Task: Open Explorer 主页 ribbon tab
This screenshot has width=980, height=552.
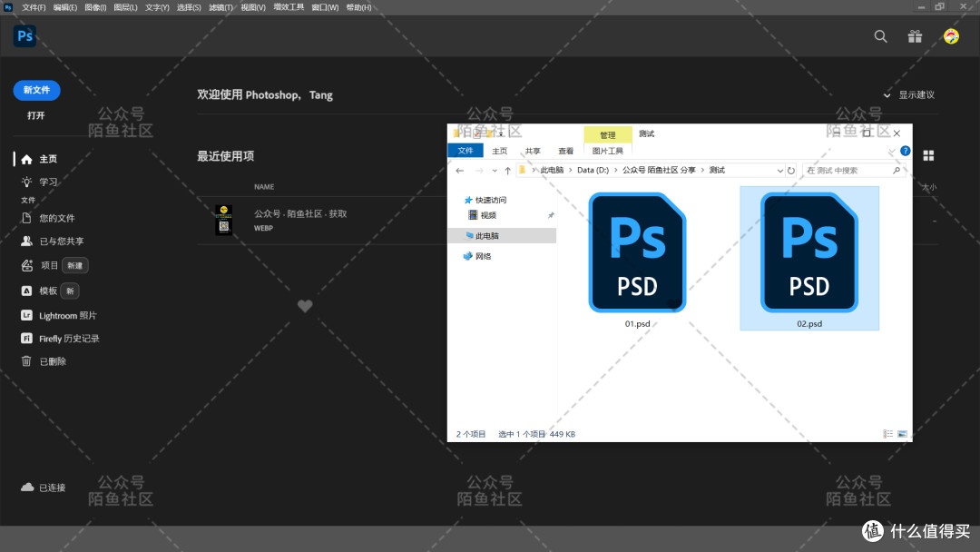Action: [x=499, y=152]
